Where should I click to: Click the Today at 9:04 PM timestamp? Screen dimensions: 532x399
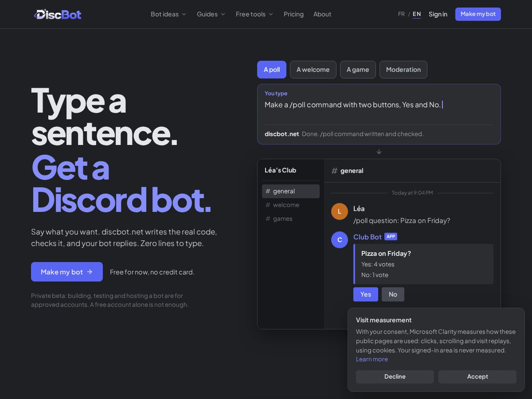click(412, 193)
